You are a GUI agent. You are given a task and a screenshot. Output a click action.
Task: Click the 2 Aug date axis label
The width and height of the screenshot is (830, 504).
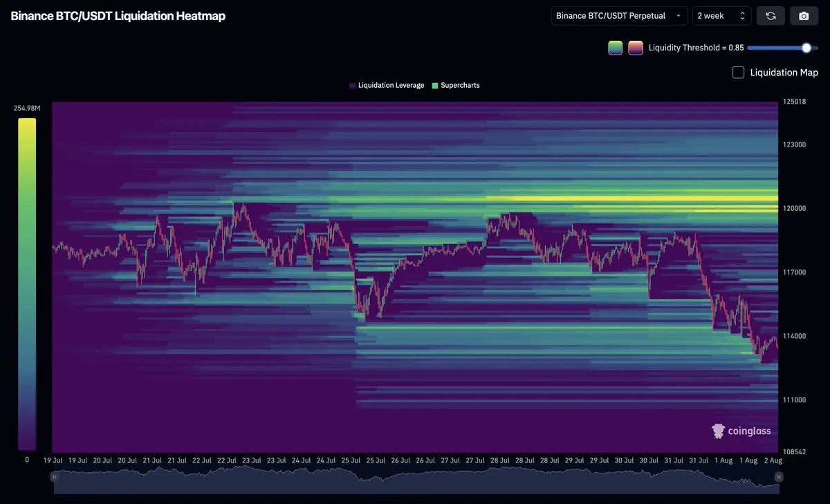point(772,460)
